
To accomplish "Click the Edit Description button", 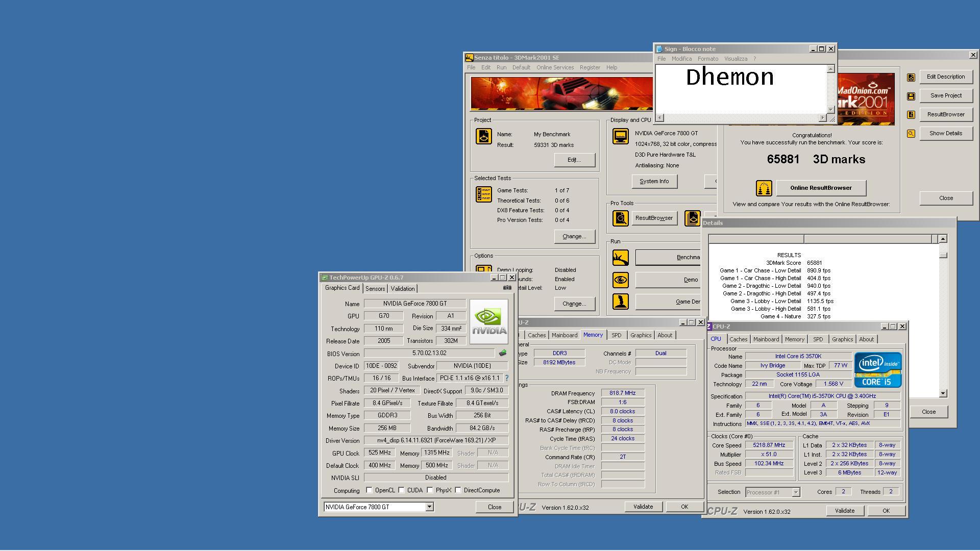I will [x=946, y=77].
